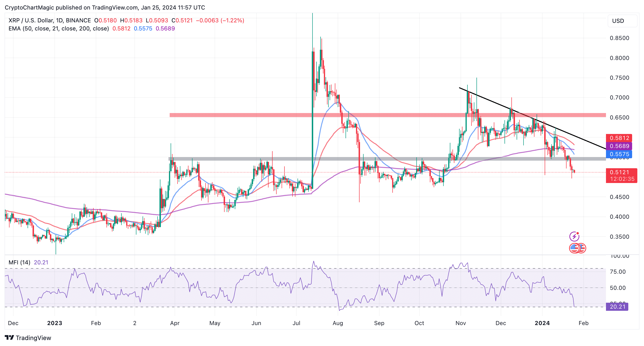Click the Feb label at the right of time axis
The height and width of the screenshot is (346, 644).
pyautogui.click(x=583, y=323)
